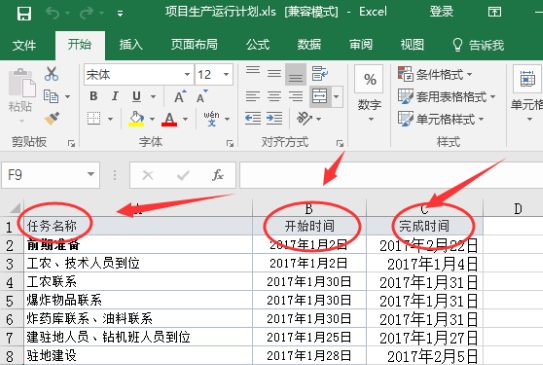Image resolution: width=543 pixels, height=365 pixels.
Task: Align text to middle of cell
Action: point(274,73)
